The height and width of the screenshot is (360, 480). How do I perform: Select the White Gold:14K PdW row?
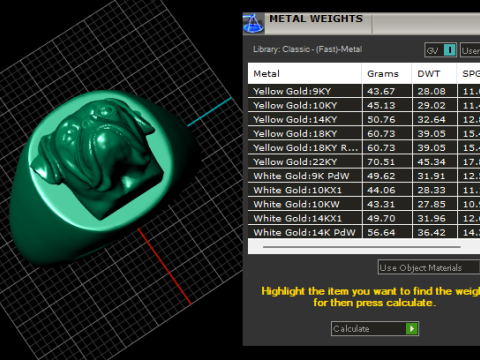364,232
